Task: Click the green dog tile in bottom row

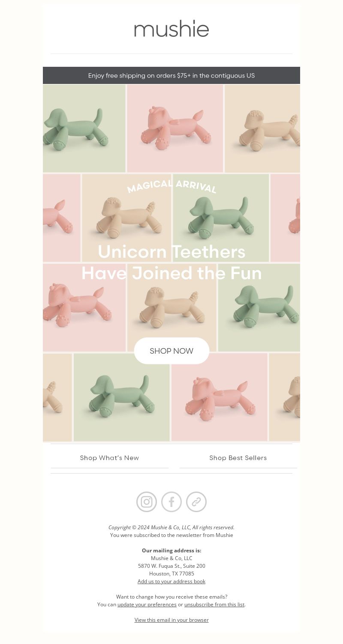Action: pos(122,397)
